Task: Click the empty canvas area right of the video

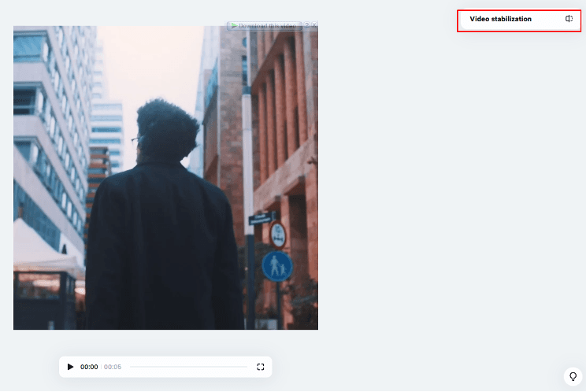Action: (x=449, y=197)
